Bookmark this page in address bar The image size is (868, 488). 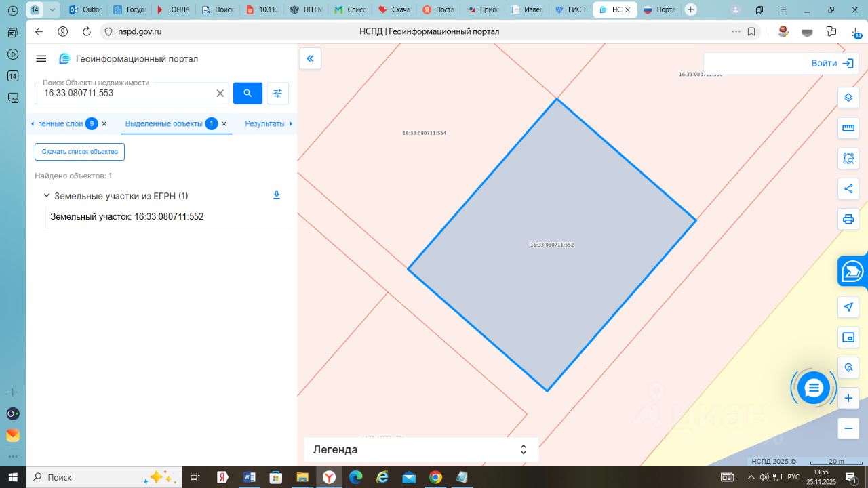[751, 31]
